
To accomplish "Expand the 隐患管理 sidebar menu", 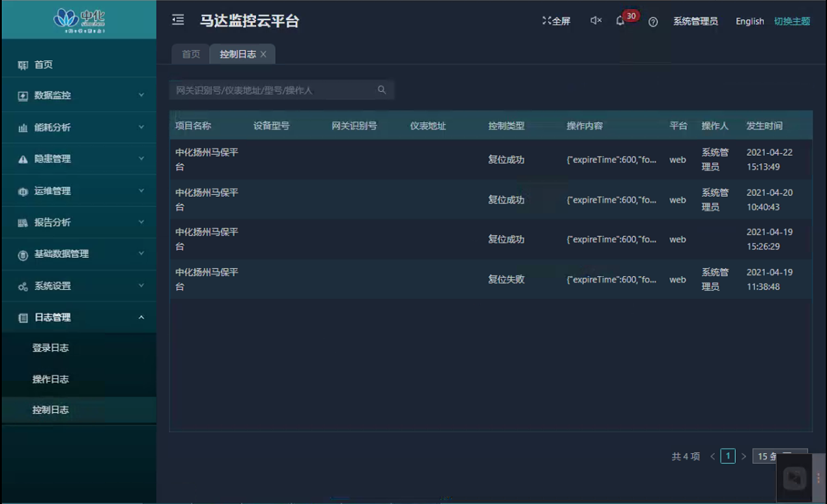I will pyautogui.click(x=78, y=159).
